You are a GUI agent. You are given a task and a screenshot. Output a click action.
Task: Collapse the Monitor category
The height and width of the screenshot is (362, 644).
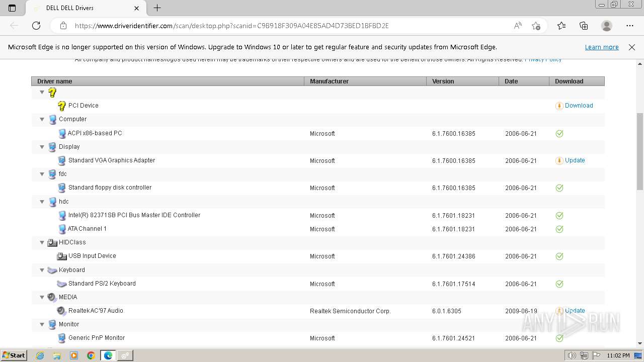point(42,325)
